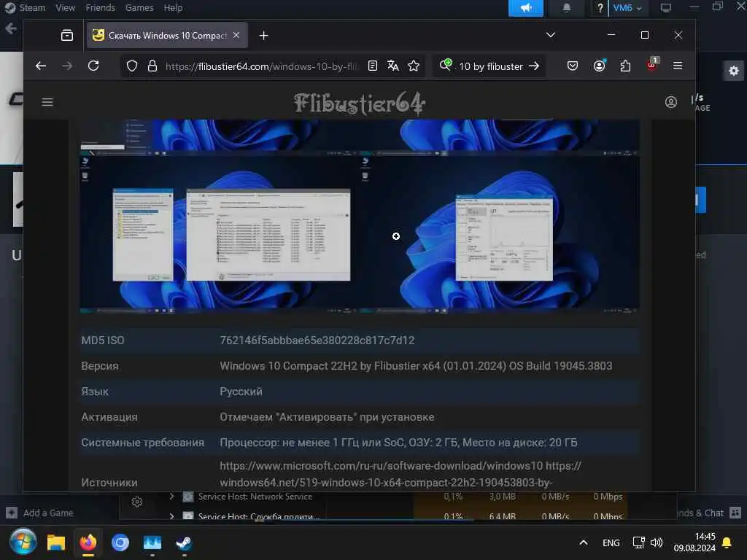Open the View menu in Steam
747x560 pixels.
pos(65,7)
